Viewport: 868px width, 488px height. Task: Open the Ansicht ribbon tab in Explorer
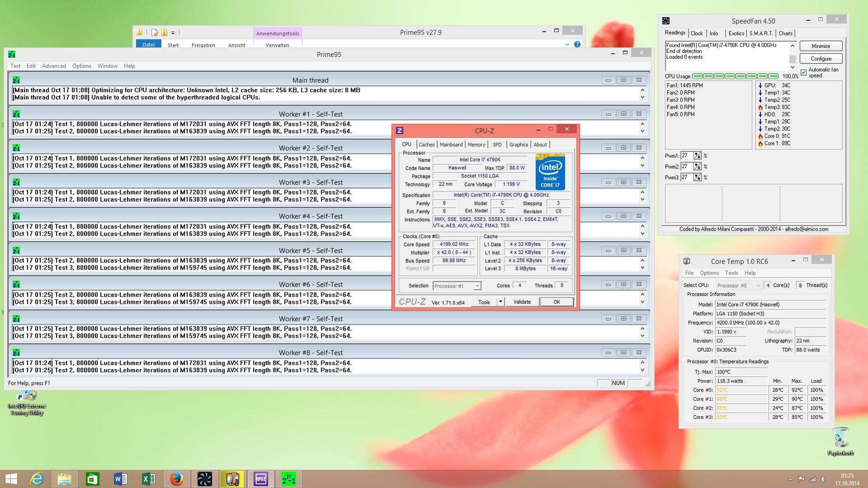(237, 45)
